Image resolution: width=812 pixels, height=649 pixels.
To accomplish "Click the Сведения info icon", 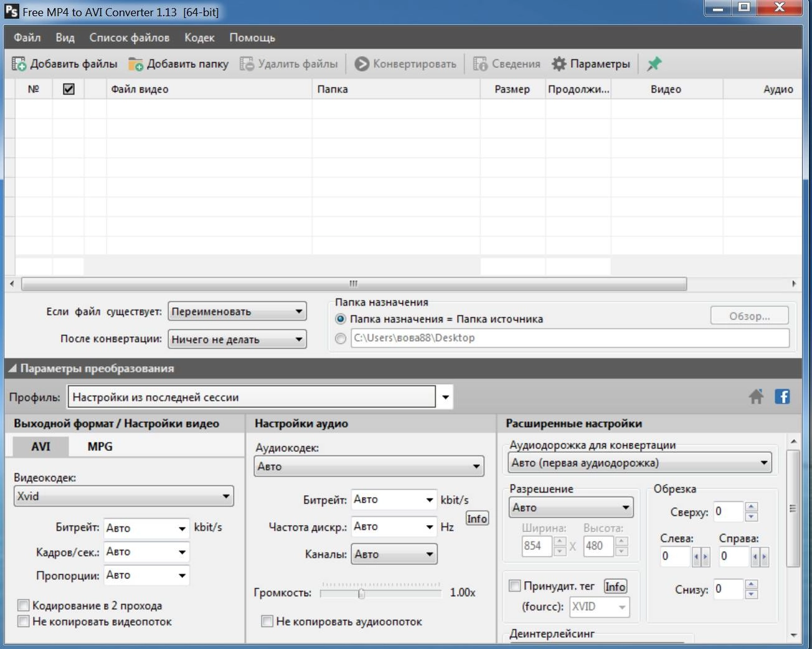I will [x=480, y=64].
